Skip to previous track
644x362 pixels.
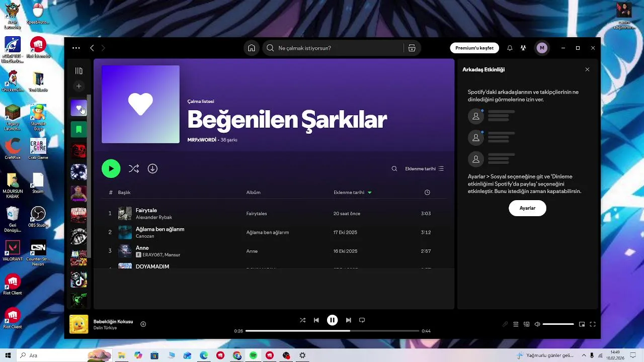point(316,320)
